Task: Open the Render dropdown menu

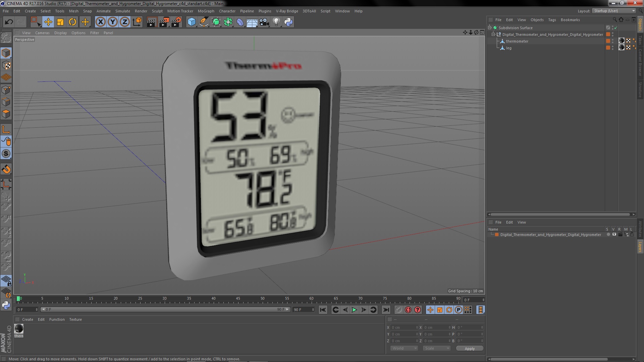Action: (141, 11)
